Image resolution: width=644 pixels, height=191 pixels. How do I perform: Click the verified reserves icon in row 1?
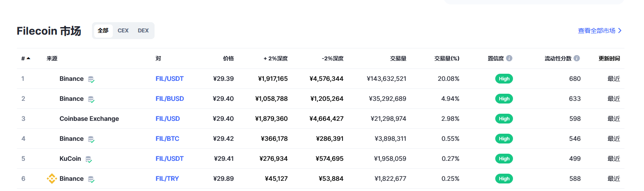pyautogui.click(x=91, y=79)
